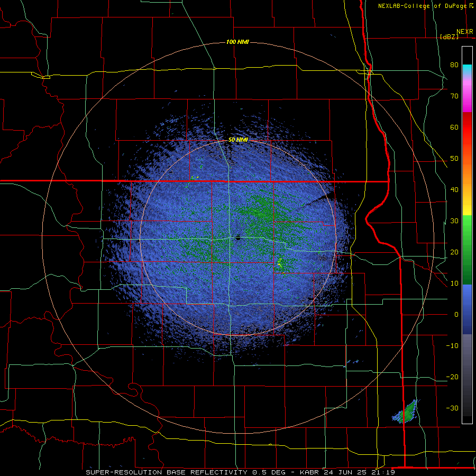This screenshot has width=476, height=476.
Task: Click the magenta-pink section of the color bar
Action: (x=467, y=94)
